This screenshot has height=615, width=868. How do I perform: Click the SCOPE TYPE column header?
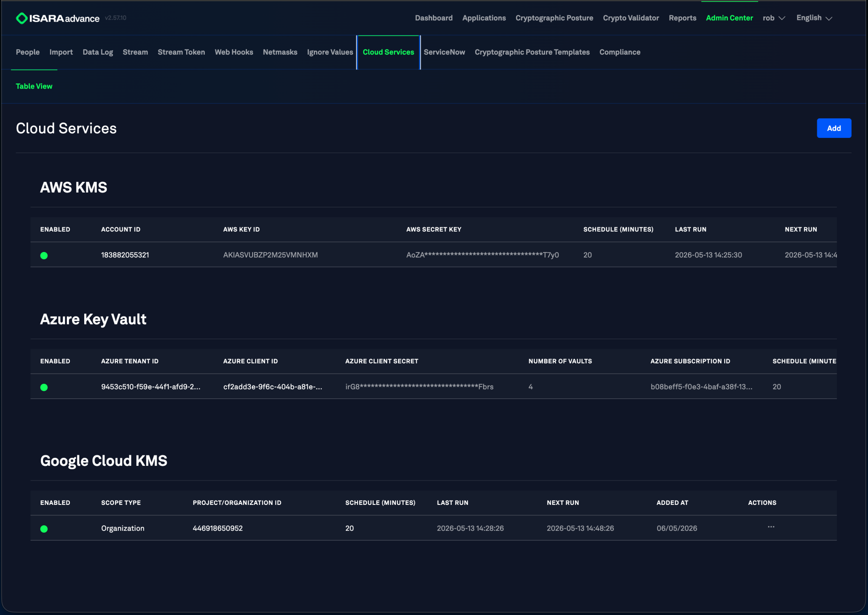pyautogui.click(x=121, y=503)
